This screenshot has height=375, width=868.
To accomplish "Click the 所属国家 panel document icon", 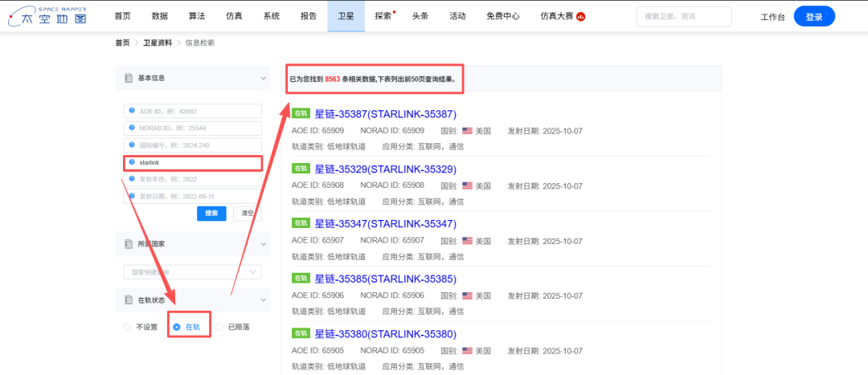I will [x=129, y=244].
